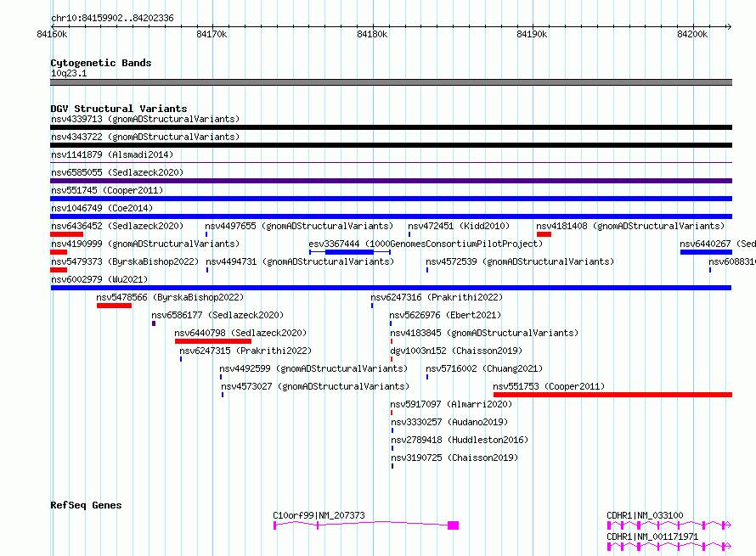This screenshot has height=556, width=756.
Task: Click nsv4190999 gnomAD variant label
Action: (145, 244)
